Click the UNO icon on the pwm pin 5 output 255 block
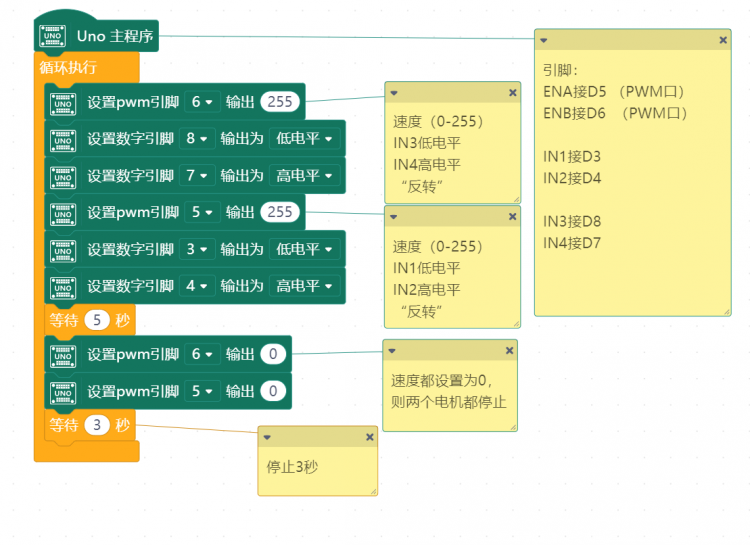 63,214
